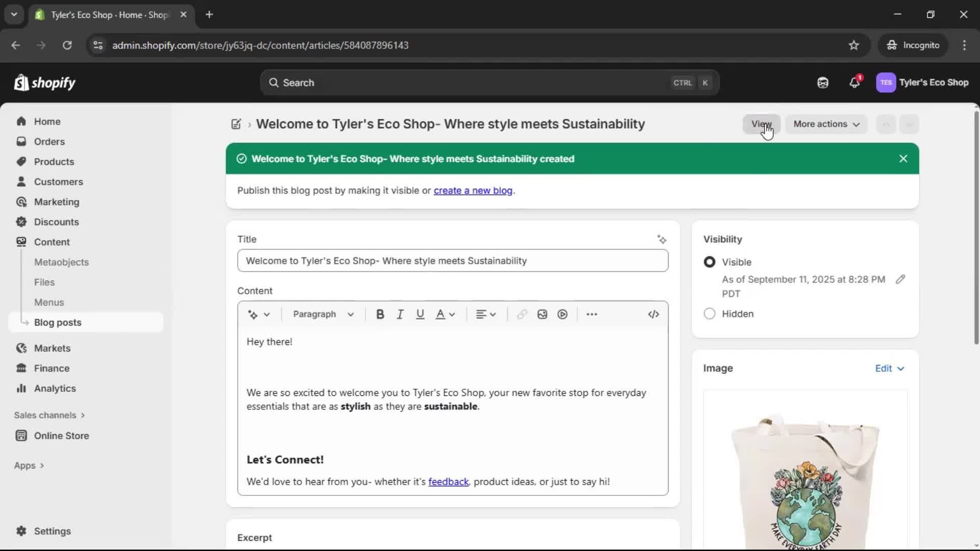Viewport: 980px width, 551px height.
Task: Open the Products section in the sidebar
Action: click(54, 161)
